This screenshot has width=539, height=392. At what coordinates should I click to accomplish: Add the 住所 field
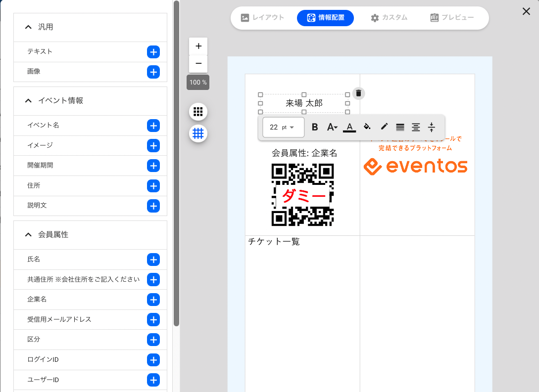click(153, 186)
